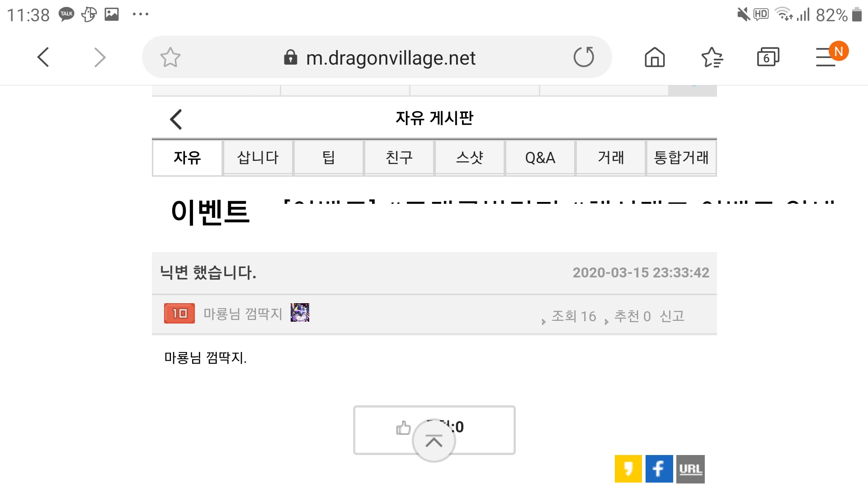
Task: Tap the browser forward arrow
Action: (x=99, y=57)
